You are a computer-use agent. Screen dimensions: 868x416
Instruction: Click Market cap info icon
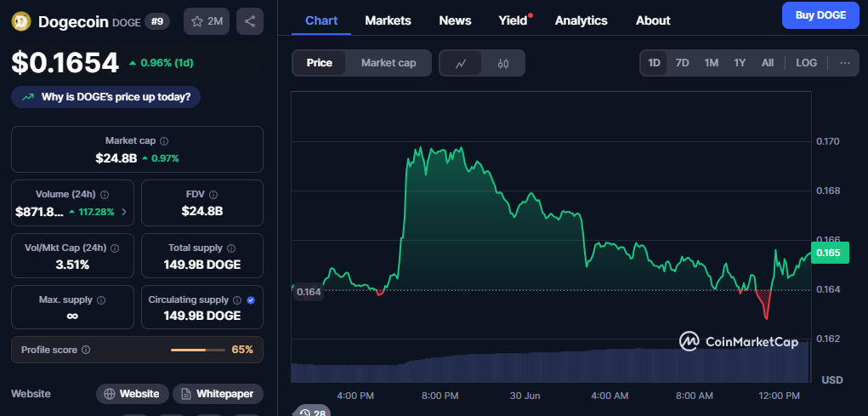point(164,141)
